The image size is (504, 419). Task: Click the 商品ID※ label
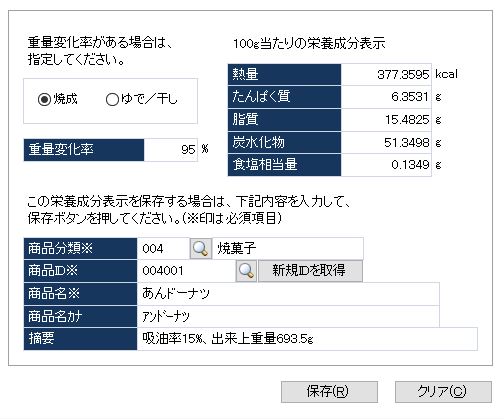tap(81, 271)
